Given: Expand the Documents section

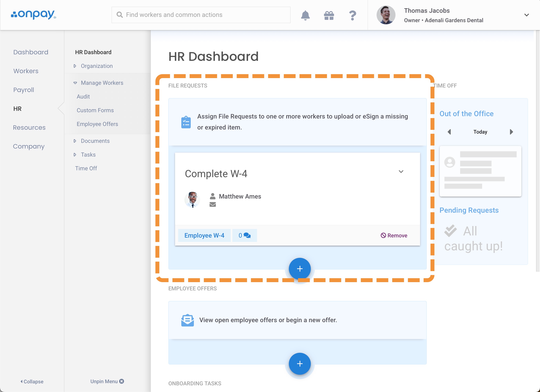Looking at the screenshot, I should (95, 141).
